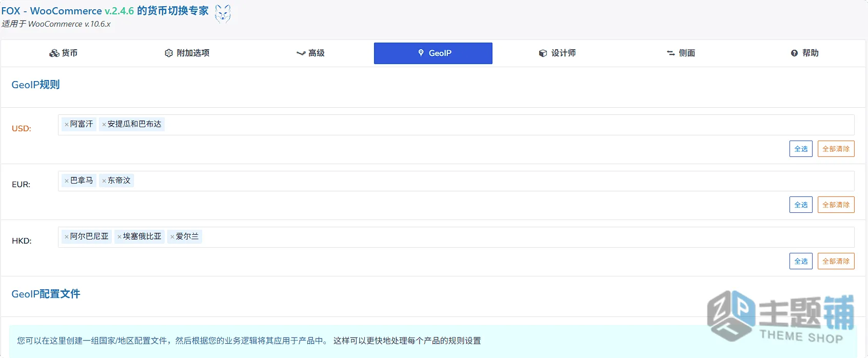Click the FOX - WooCommerce title text

pos(105,11)
